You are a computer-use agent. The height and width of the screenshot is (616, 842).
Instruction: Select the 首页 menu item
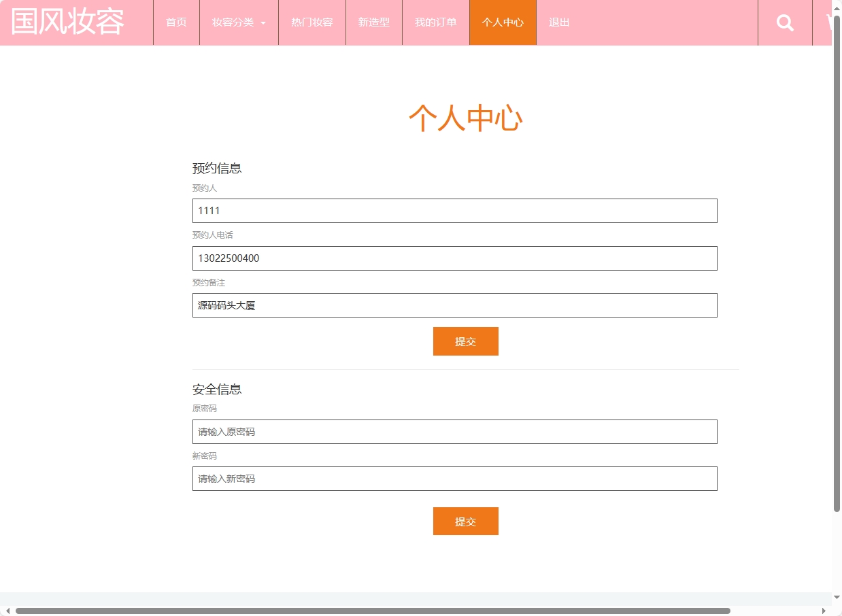pos(175,22)
